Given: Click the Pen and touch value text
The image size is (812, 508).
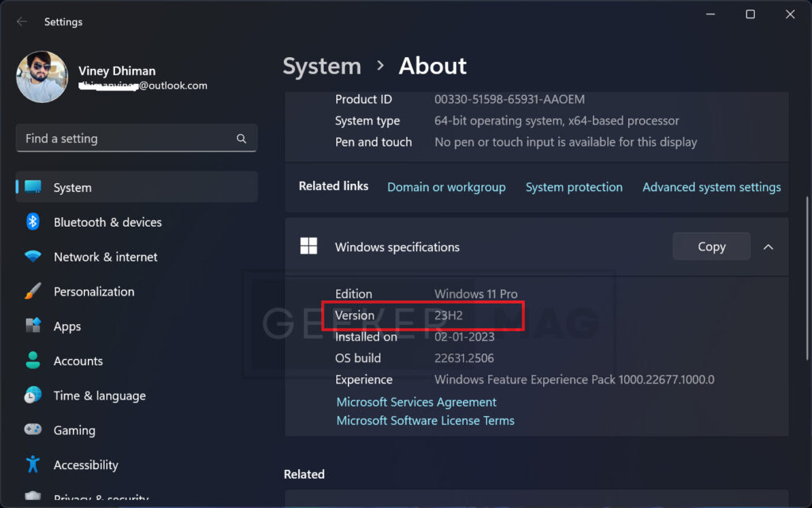Looking at the screenshot, I should click(565, 142).
